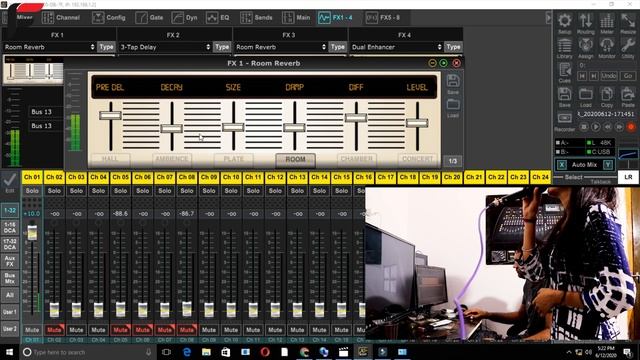Open the Assign icon

point(586,48)
